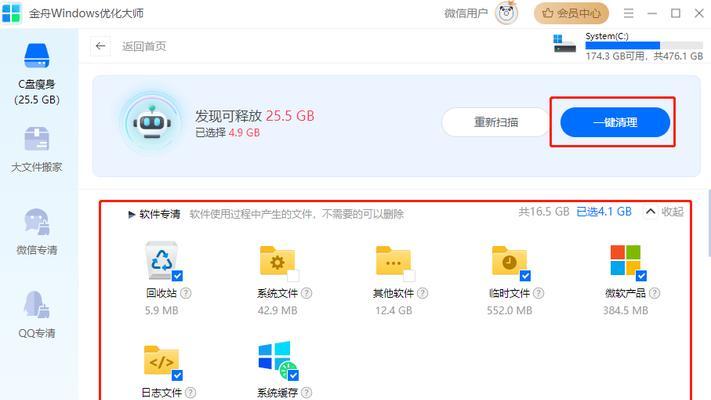
Task: Click the vertical scrollbar on right edge
Action: [709, 223]
